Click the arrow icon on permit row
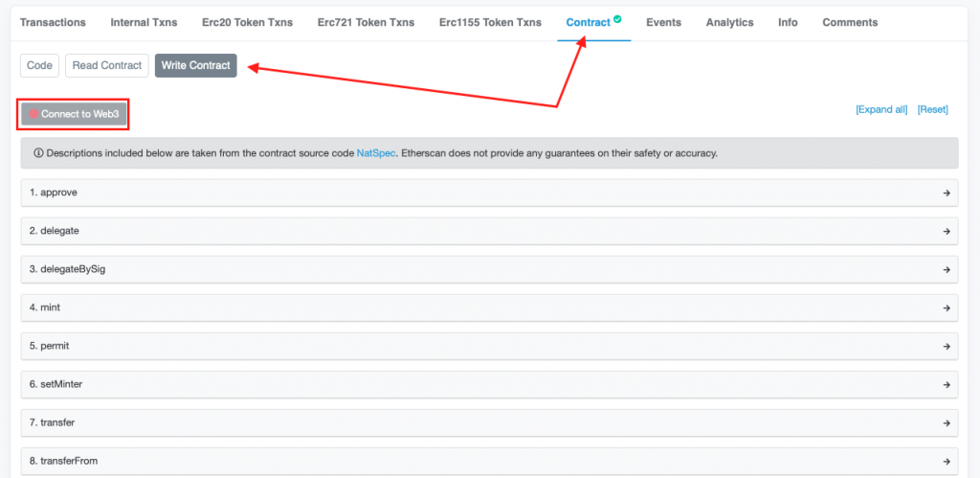 point(947,347)
